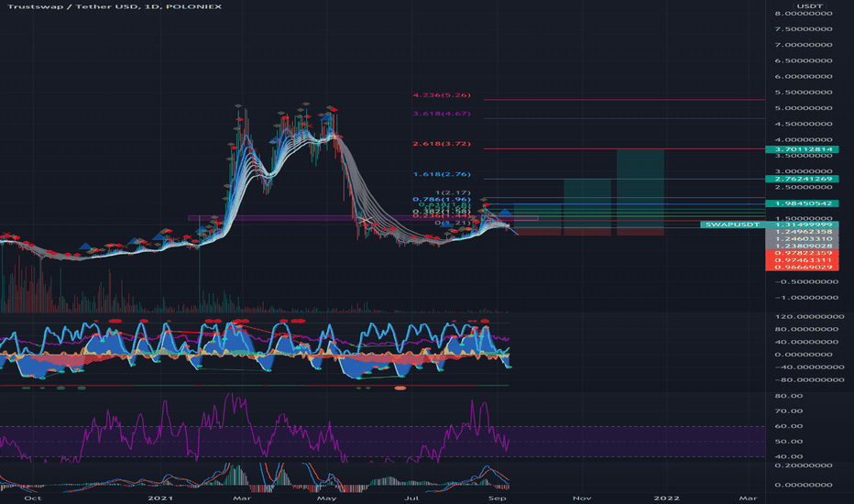The width and height of the screenshot is (854, 504).
Task: Click the 3.70112814 green price tag
Action: point(802,149)
